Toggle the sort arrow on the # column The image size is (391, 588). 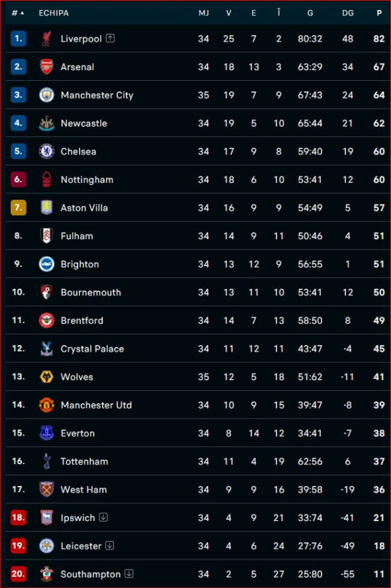click(x=23, y=13)
